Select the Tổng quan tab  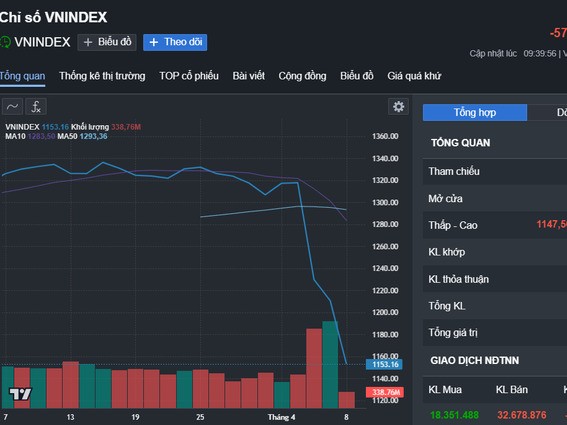22,76
